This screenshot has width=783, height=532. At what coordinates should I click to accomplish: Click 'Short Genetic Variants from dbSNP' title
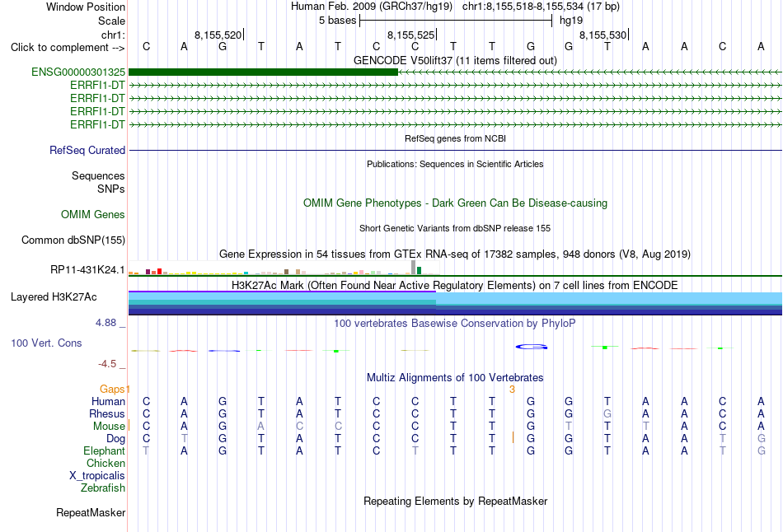tap(455, 228)
